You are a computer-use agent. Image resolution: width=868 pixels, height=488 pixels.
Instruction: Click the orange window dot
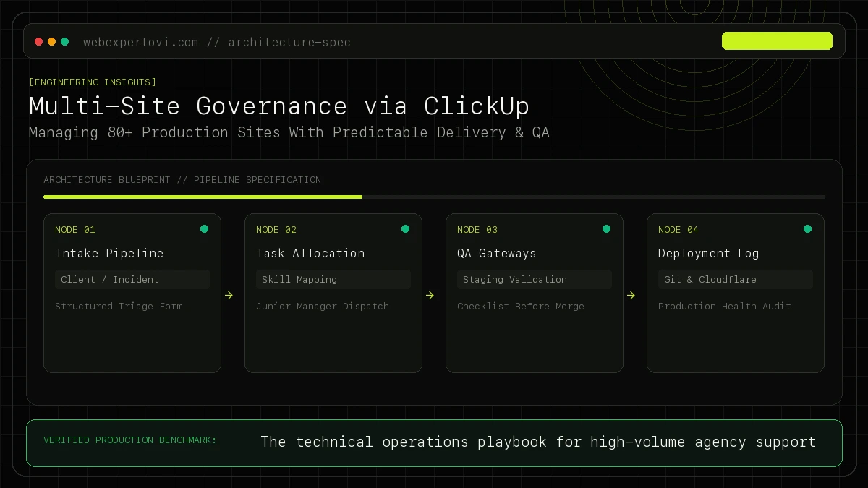pyautogui.click(x=52, y=42)
